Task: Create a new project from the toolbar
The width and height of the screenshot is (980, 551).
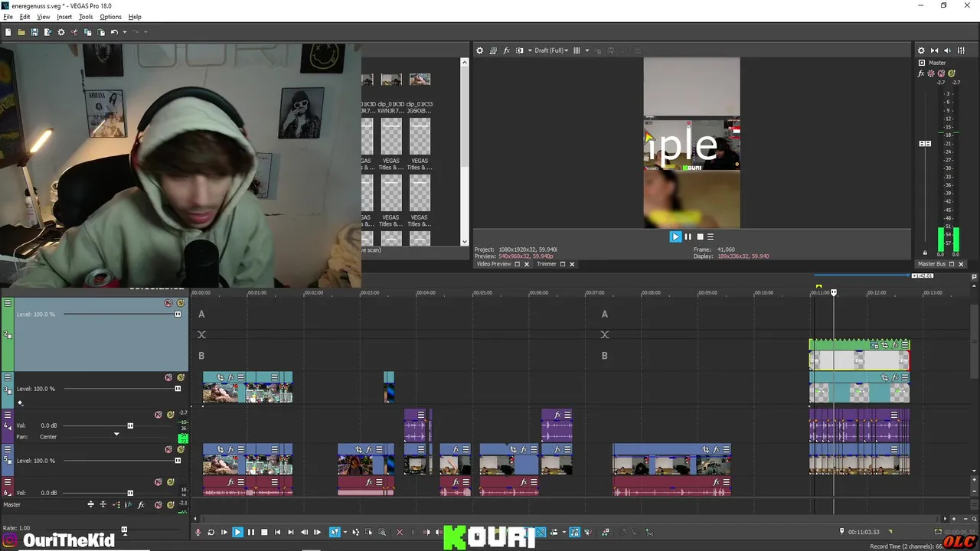Action: [x=8, y=32]
